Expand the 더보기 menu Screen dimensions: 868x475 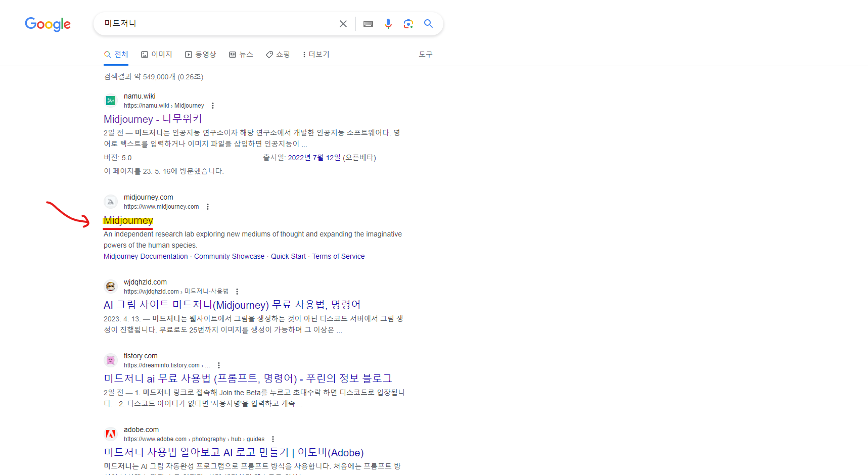pos(316,55)
